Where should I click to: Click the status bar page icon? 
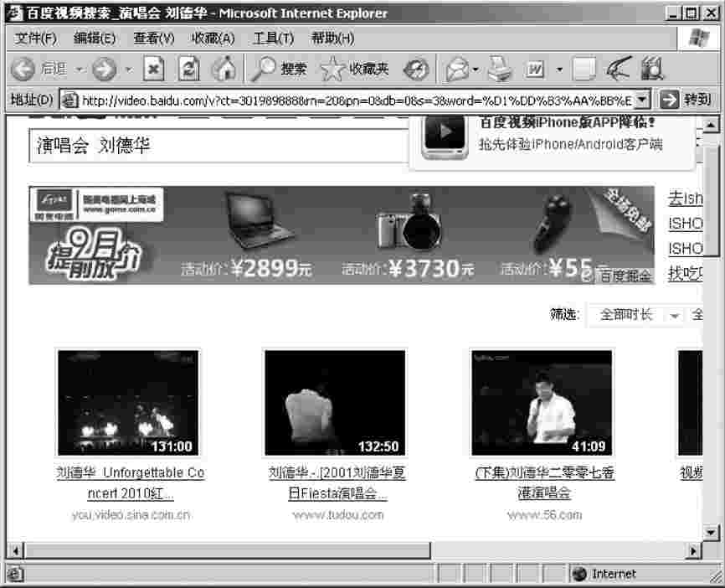tap(15, 574)
